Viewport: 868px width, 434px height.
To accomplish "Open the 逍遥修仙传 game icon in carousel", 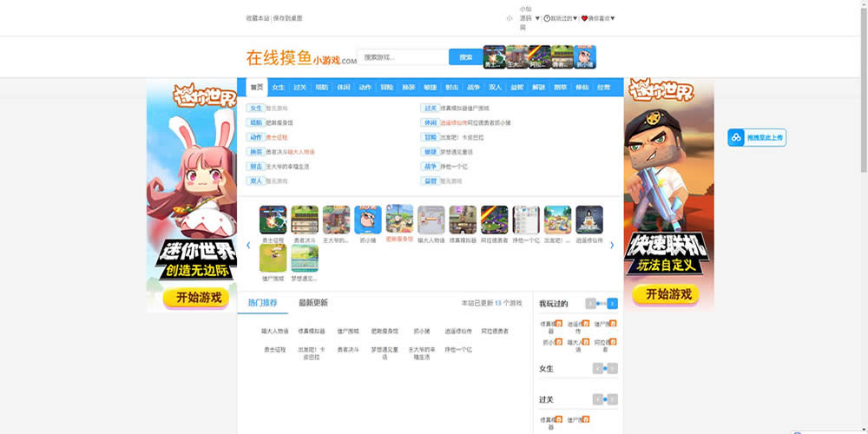I will point(589,220).
